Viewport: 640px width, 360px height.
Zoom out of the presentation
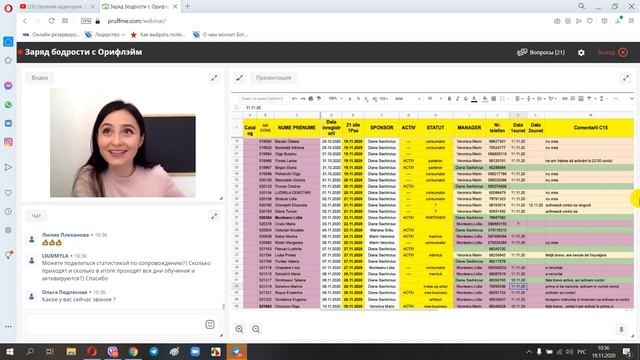pos(256,329)
